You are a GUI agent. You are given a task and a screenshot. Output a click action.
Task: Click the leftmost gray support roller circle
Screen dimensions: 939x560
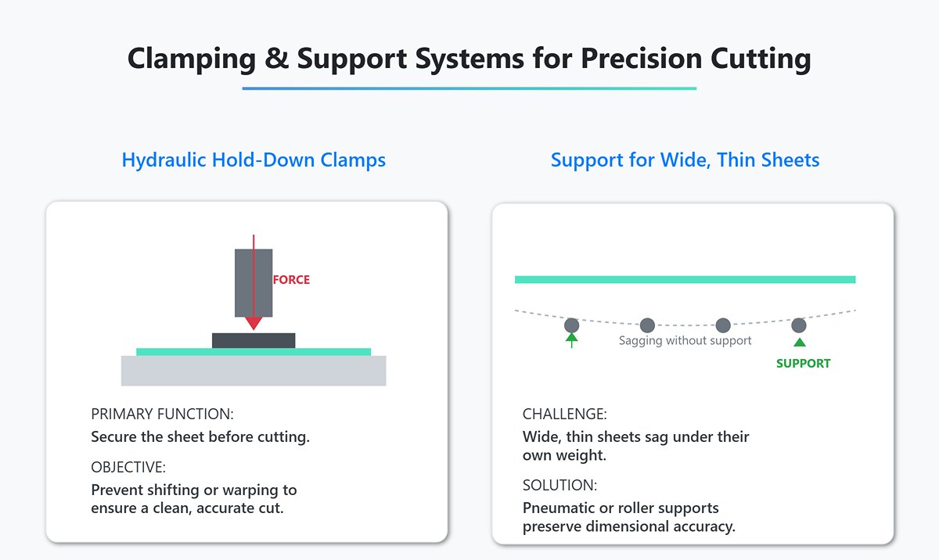click(572, 325)
